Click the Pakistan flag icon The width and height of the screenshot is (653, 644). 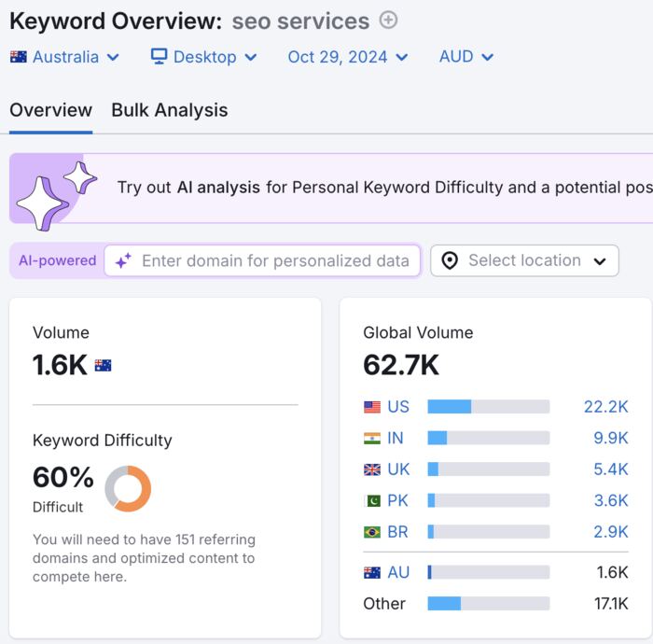pos(372,500)
